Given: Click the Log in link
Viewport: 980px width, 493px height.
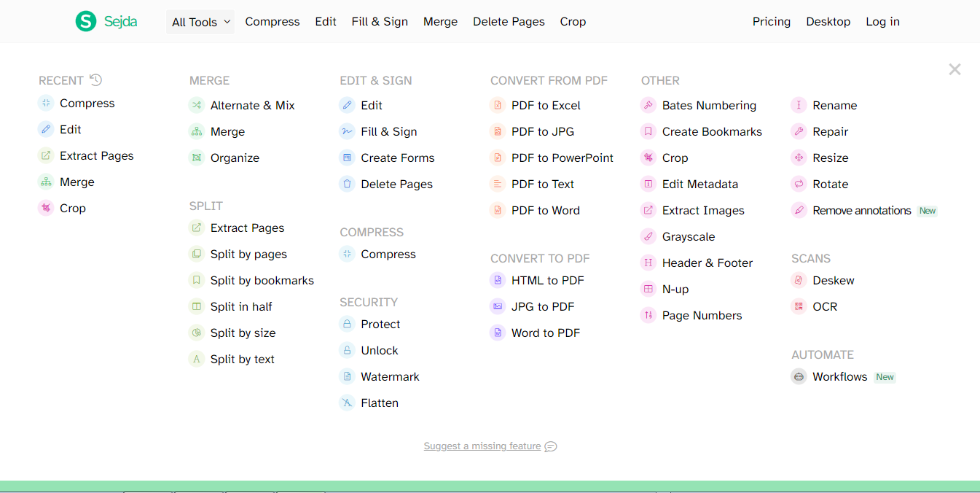Looking at the screenshot, I should [x=882, y=22].
